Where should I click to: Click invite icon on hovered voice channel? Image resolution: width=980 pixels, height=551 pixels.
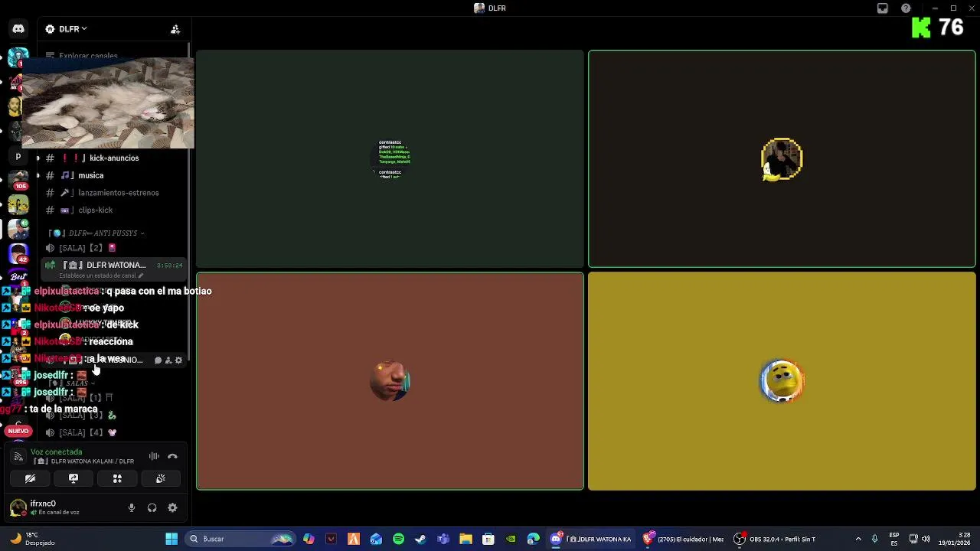pos(168,360)
